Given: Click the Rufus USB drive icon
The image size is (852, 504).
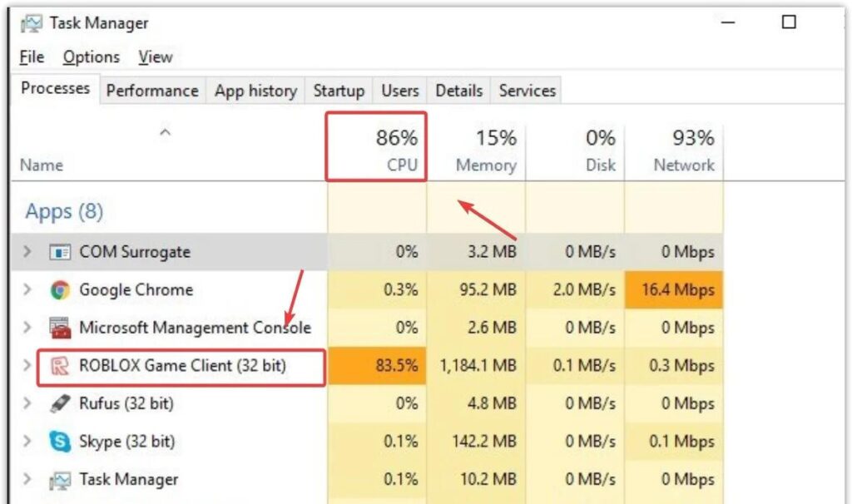Looking at the screenshot, I should tap(60, 403).
